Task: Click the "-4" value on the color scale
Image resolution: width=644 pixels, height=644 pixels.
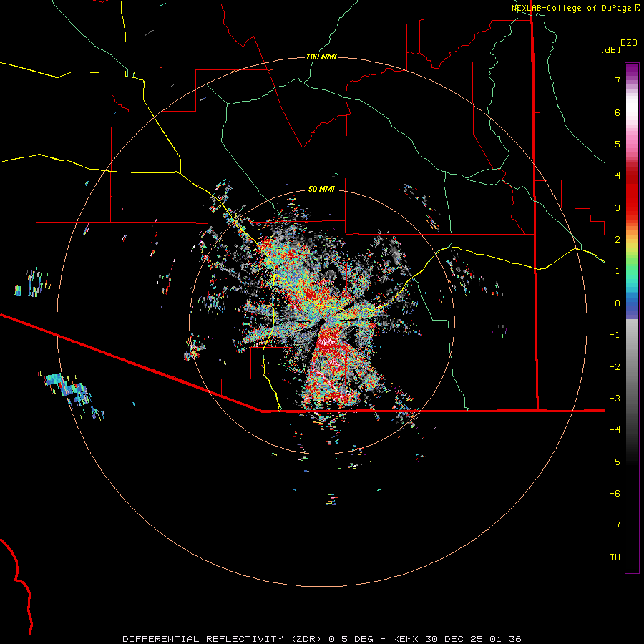Action: pyautogui.click(x=615, y=429)
